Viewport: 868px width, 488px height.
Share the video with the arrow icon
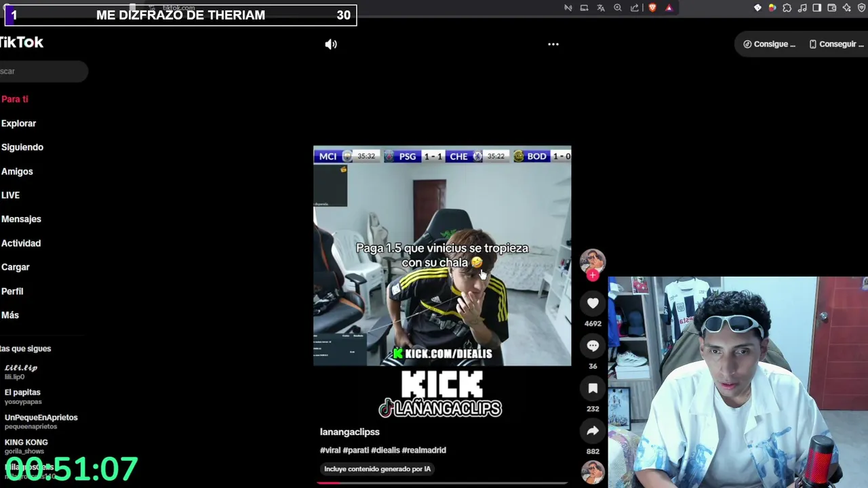click(593, 430)
